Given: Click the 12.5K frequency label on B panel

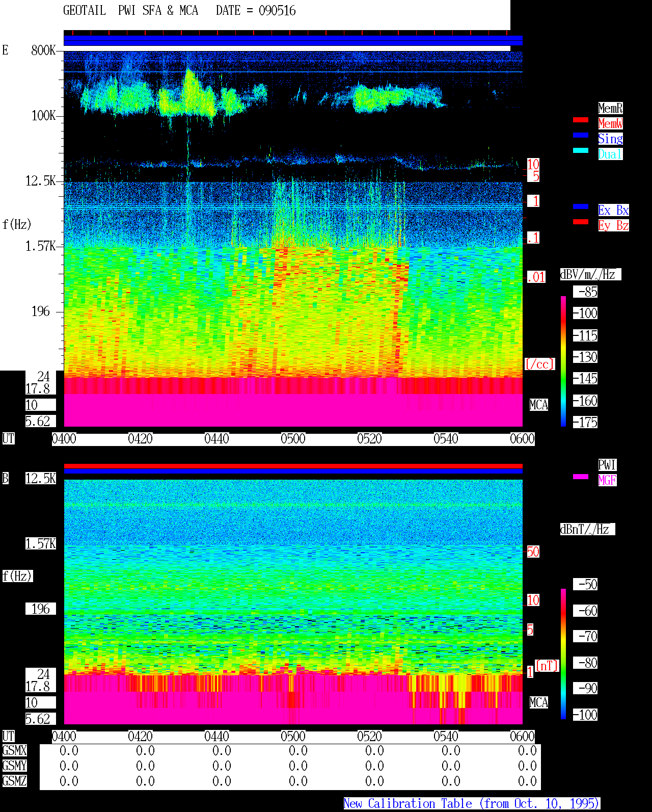Looking at the screenshot, I should click(41, 478).
